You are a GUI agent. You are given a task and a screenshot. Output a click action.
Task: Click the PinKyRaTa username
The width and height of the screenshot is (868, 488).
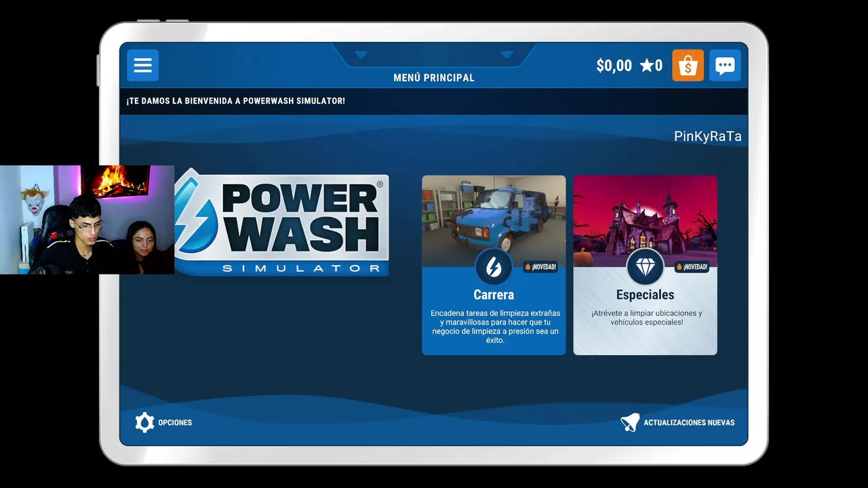[x=707, y=136]
